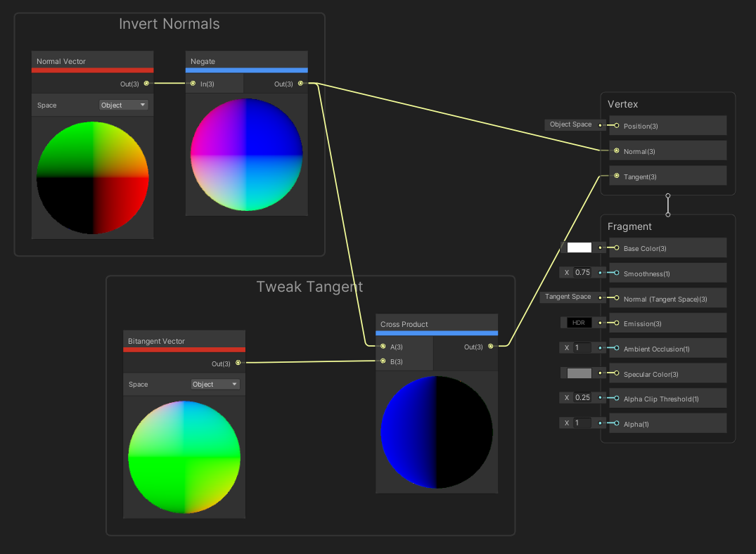
Task: Click the Out(3) port on Normal Vector node
Action: coord(146,83)
